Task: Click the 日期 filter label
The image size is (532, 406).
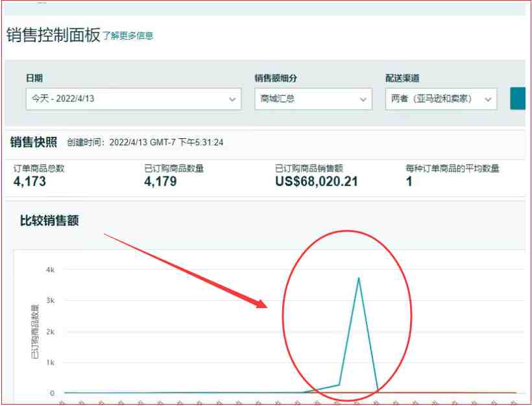Action: (x=34, y=78)
